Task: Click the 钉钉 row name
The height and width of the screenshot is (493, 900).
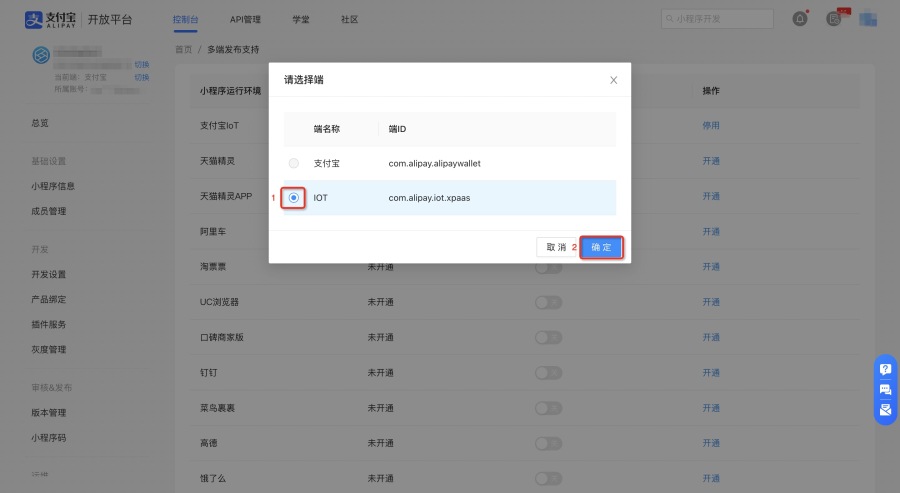Action: 209,372
